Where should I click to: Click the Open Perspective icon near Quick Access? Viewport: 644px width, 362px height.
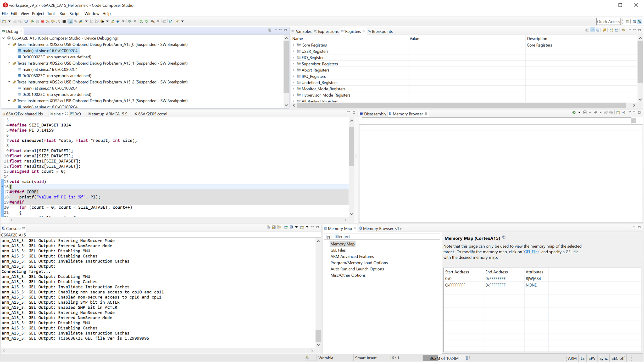click(x=627, y=21)
